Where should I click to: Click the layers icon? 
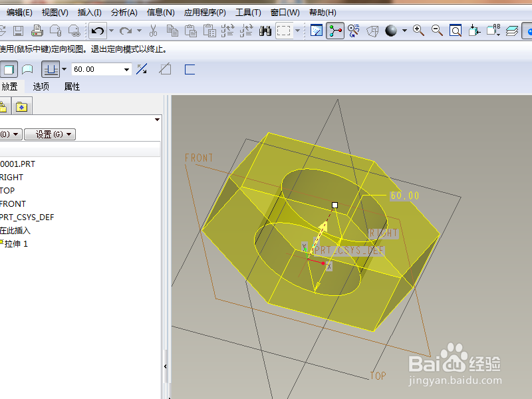pos(511,31)
